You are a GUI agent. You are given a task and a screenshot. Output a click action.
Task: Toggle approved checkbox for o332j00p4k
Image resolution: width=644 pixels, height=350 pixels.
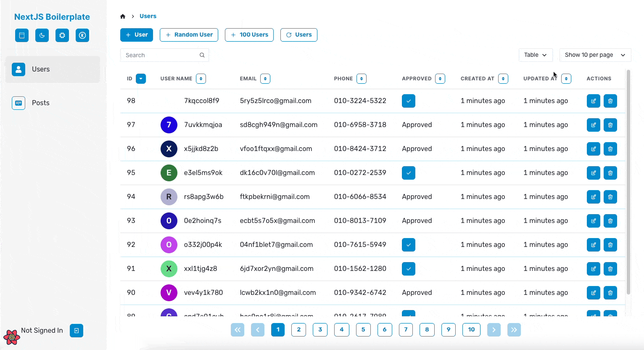[409, 245]
